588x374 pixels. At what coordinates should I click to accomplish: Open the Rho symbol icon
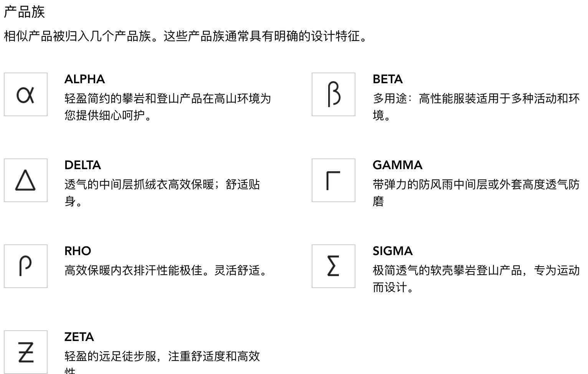point(26,266)
